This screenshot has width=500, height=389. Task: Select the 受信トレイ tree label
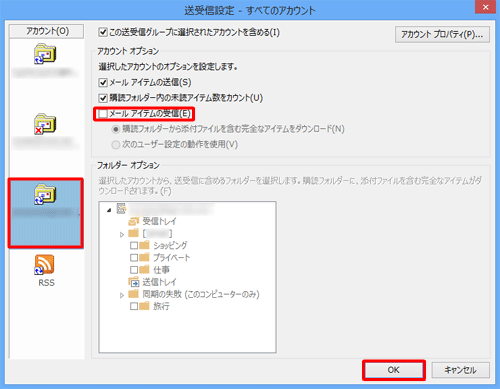click(x=159, y=221)
